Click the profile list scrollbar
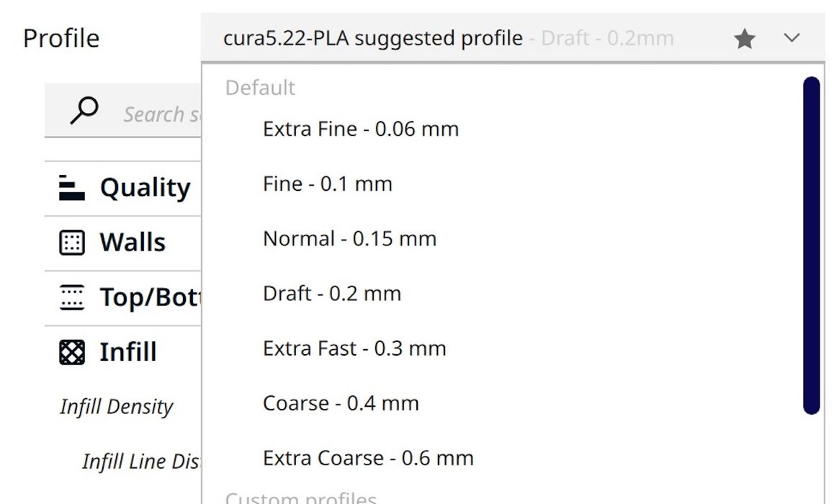The image size is (834, 504). [x=811, y=245]
